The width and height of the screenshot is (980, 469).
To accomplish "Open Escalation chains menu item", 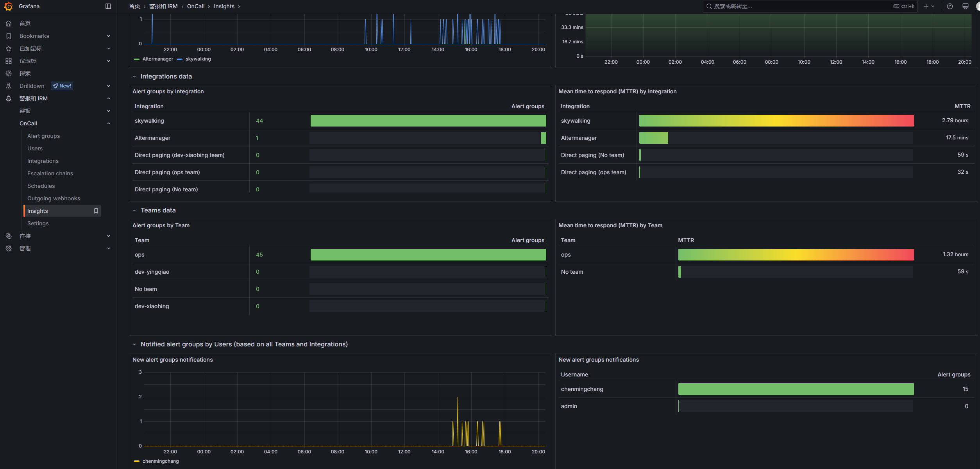I will (50, 173).
